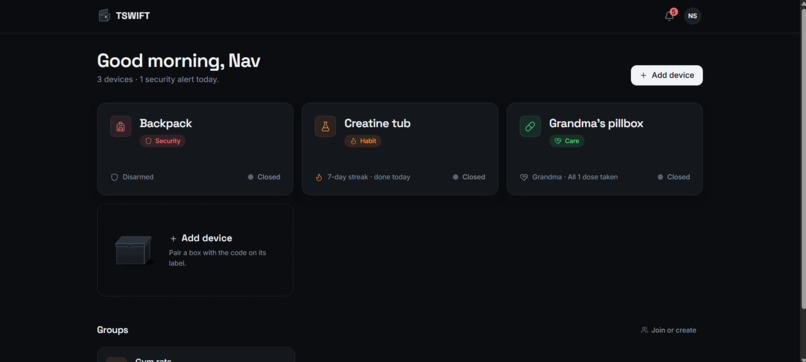
Task: Click the Grandma All 1 dose taken text
Action: (575, 177)
